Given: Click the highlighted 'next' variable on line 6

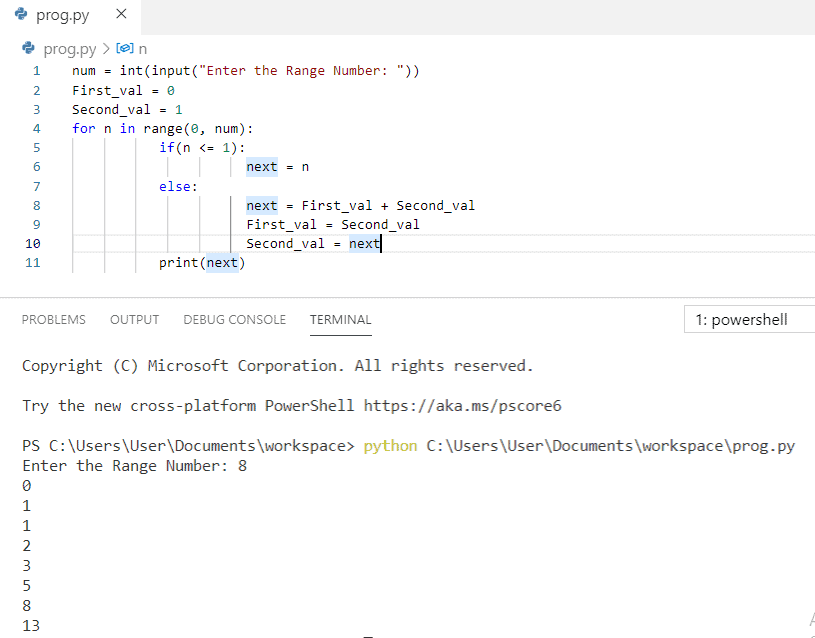Looking at the screenshot, I should pos(261,166).
